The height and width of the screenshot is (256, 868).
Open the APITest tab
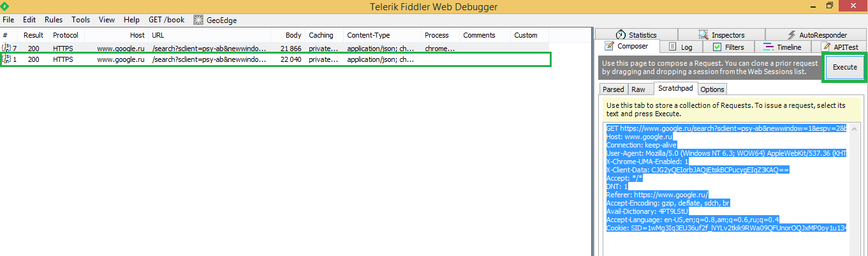839,47
